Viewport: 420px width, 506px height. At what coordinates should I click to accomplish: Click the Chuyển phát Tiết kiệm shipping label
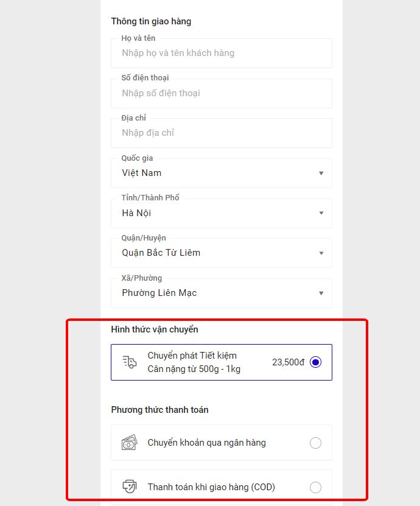pyautogui.click(x=192, y=356)
